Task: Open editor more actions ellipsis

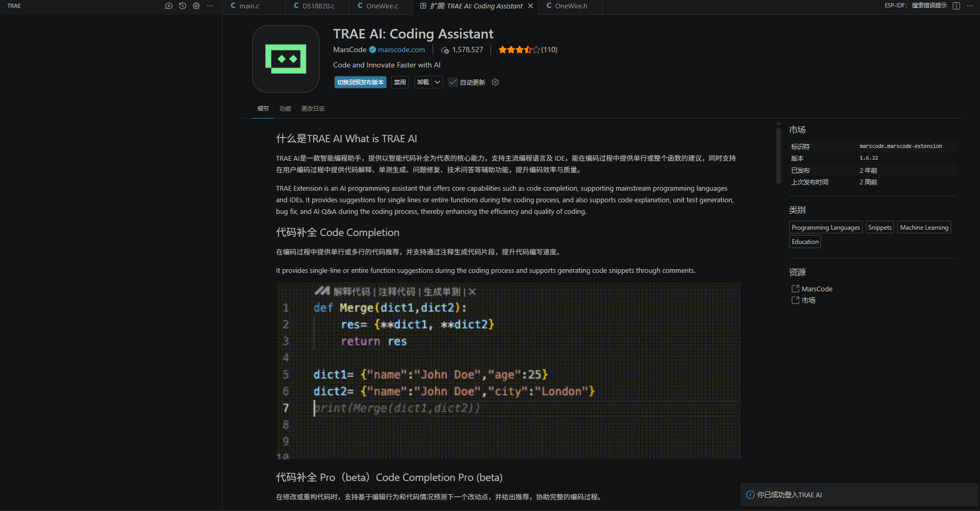Action: (x=970, y=6)
